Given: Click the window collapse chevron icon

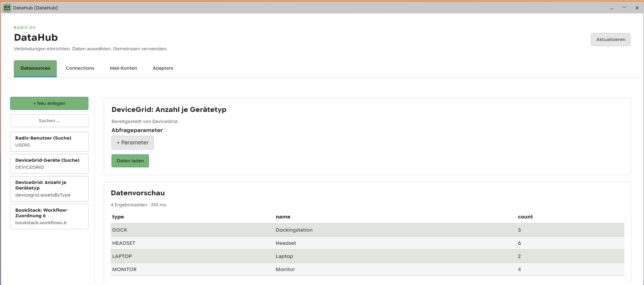Looking at the screenshot, I should [x=624, y=7].
